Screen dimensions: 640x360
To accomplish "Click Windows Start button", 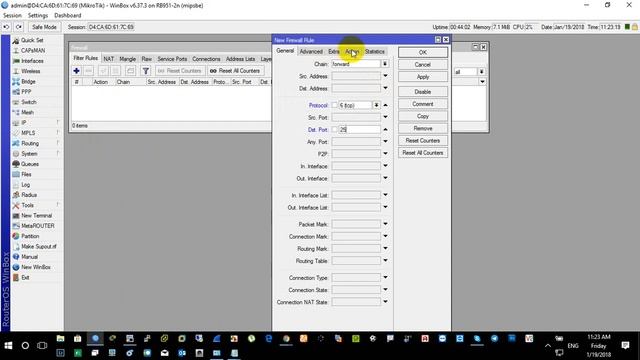I will pyautogui.click(x=8, y=345).
